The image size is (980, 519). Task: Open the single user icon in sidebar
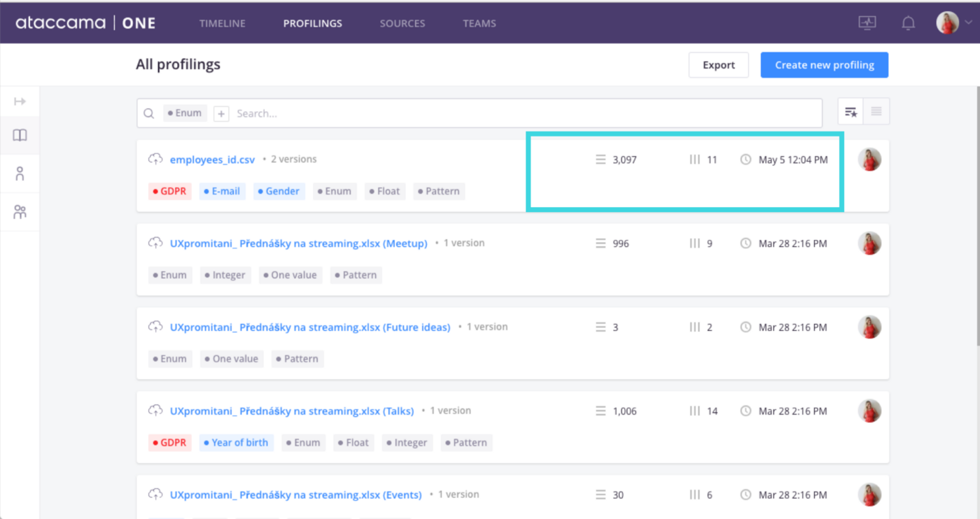tap(20, 173)
